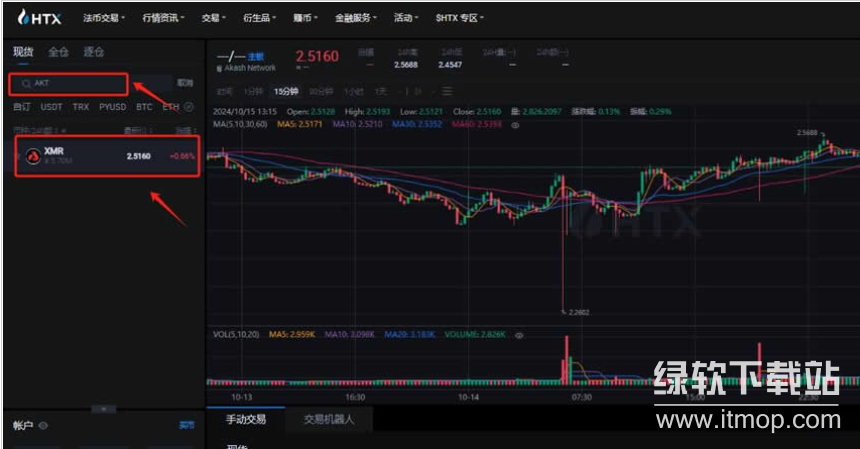The height and width of the screenshot is (449, 860).
Task: Expand the 赚币 menu
Action: 305,18
